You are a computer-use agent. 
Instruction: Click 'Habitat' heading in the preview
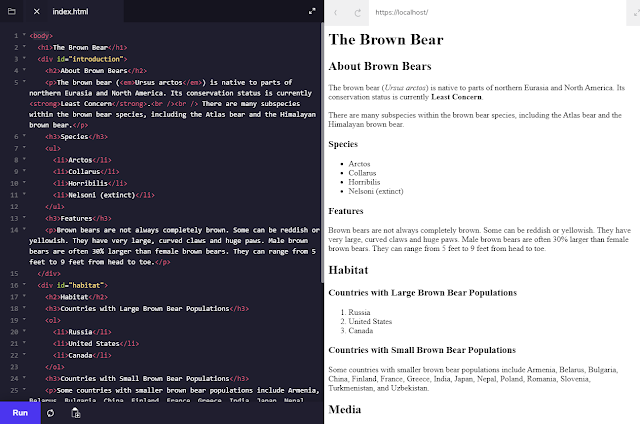click(x=348, y=270)
